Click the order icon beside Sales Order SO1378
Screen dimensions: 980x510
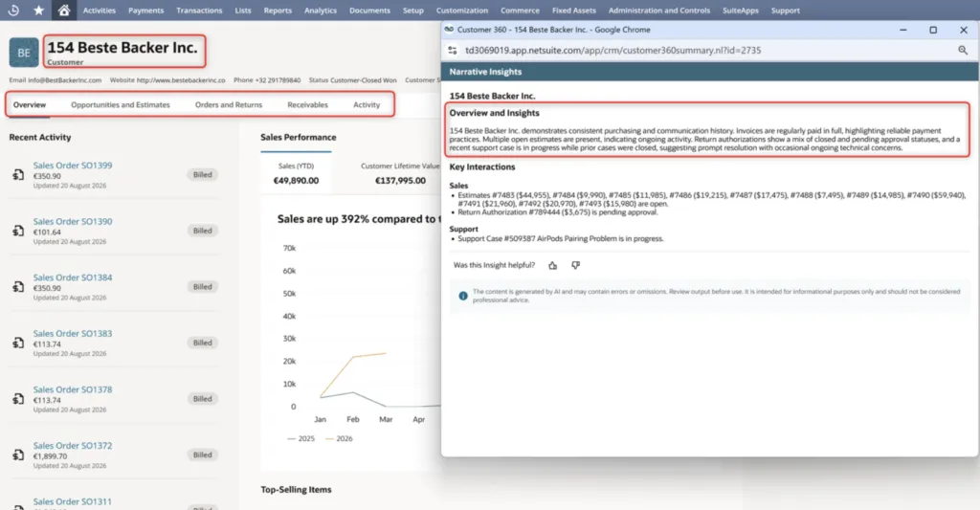click(x=18, y=399)
